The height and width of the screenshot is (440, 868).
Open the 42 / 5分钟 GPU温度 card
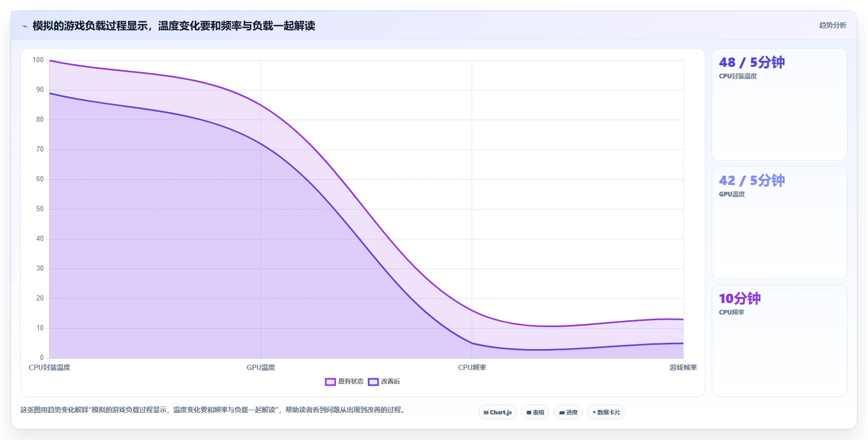(x=779, y=223)
